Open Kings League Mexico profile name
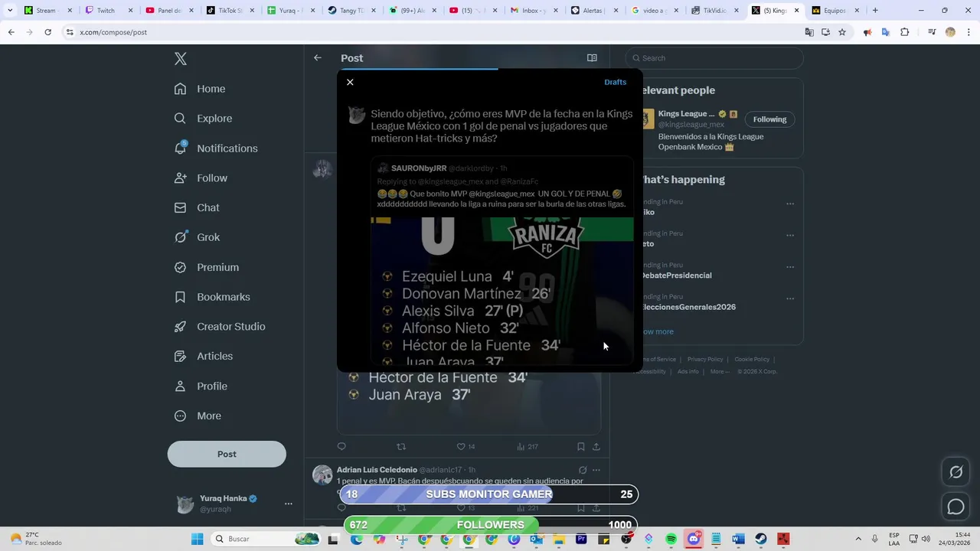This screenshot has width=980, height=551. point(686,114)
